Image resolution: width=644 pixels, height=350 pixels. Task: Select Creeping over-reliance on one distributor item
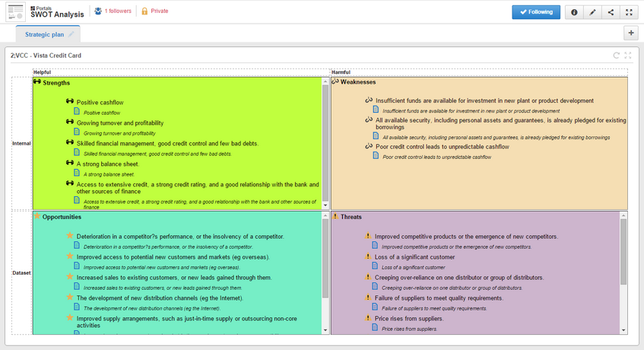pos(459,278)
